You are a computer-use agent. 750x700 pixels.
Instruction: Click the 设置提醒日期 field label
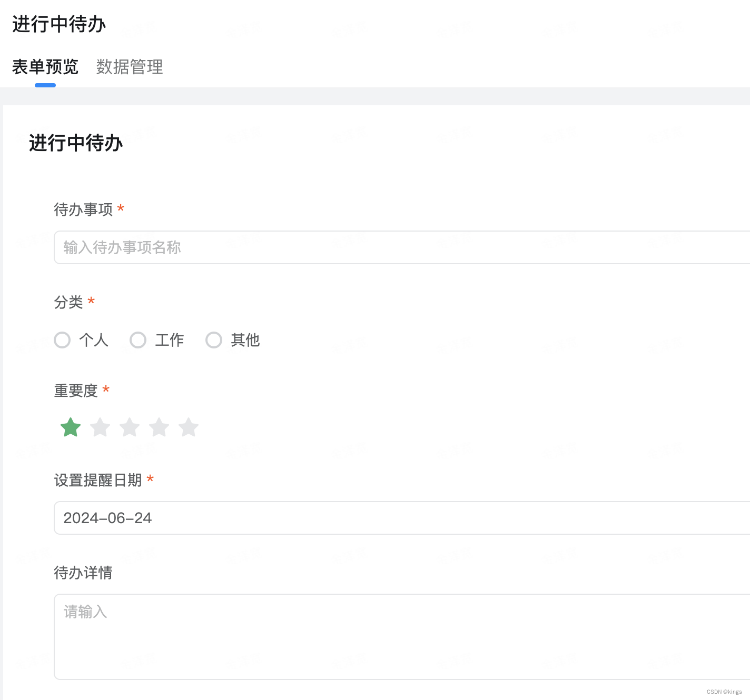pos(98,480)
